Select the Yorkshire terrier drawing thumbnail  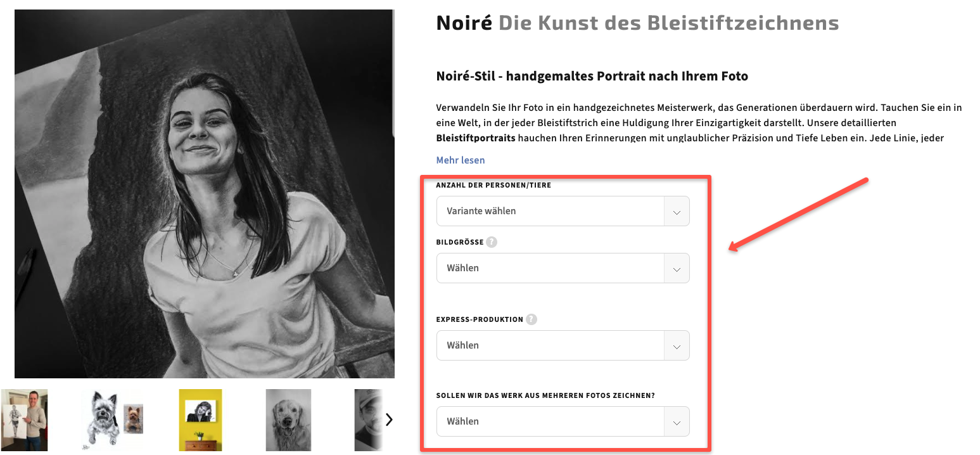[x=112, y=420]
